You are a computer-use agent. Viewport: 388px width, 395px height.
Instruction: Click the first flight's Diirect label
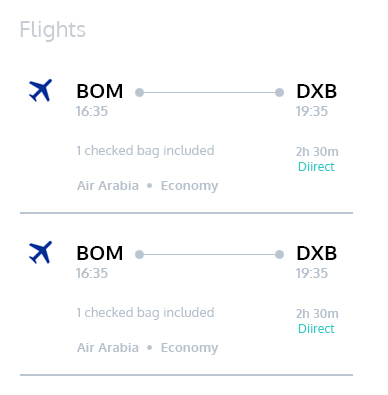[x=316, y=167]
